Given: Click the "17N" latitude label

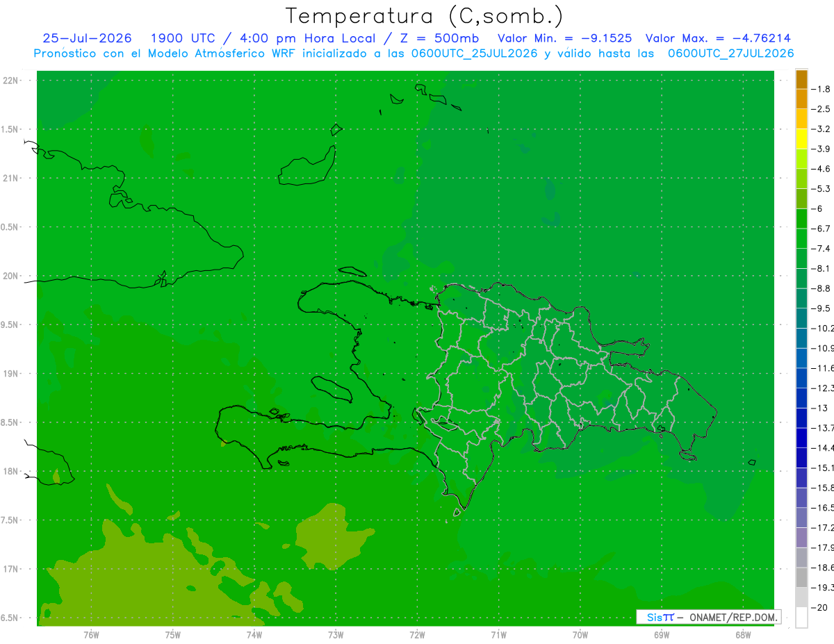Looking at the screenshot, I should point(12,569).
